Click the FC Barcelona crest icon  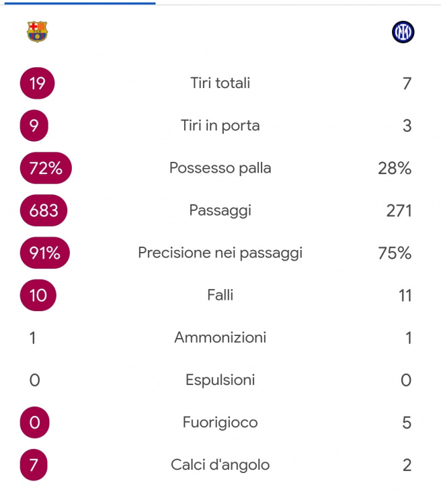click(x=38, y=32)
